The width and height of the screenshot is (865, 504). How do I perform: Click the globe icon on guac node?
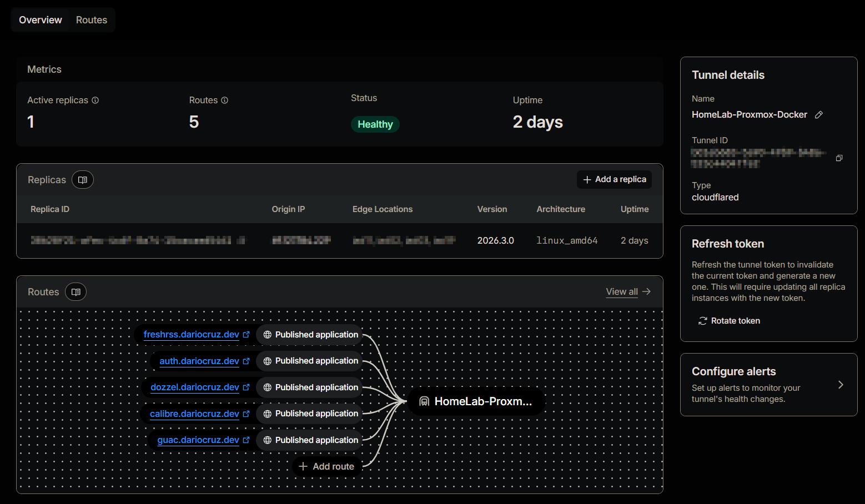click(x=268, y=440)
